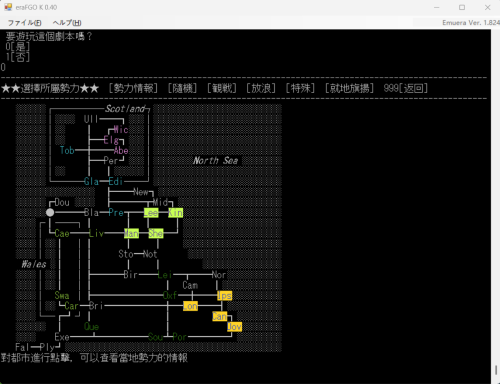Click the Per city on map
The image size is (500, 384).
tap(111, 161)
